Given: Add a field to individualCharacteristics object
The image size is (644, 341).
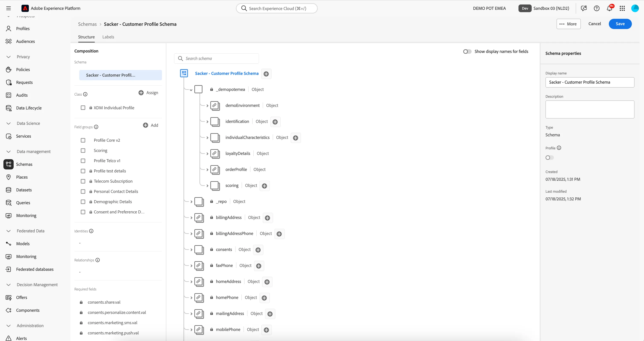Looking at the screenshot, I should tap(296, 138).
